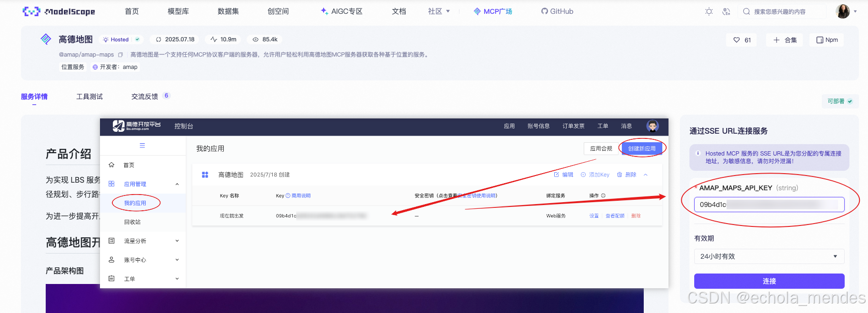The width and height of the screenshot is (868, 313).
Task: Expand 流量分析 in the Amap console sidebar
Action: coord(177,241)
